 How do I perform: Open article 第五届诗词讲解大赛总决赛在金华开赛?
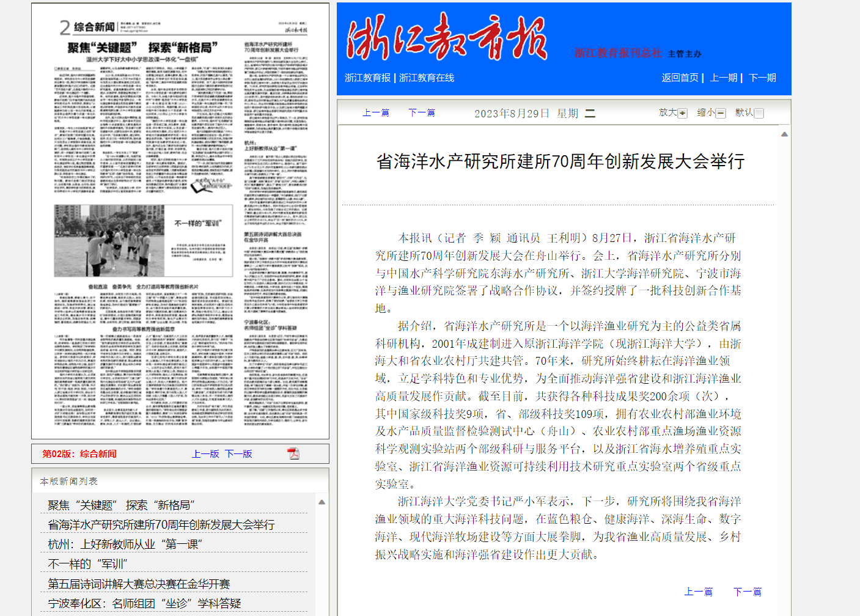click(139, 584)
